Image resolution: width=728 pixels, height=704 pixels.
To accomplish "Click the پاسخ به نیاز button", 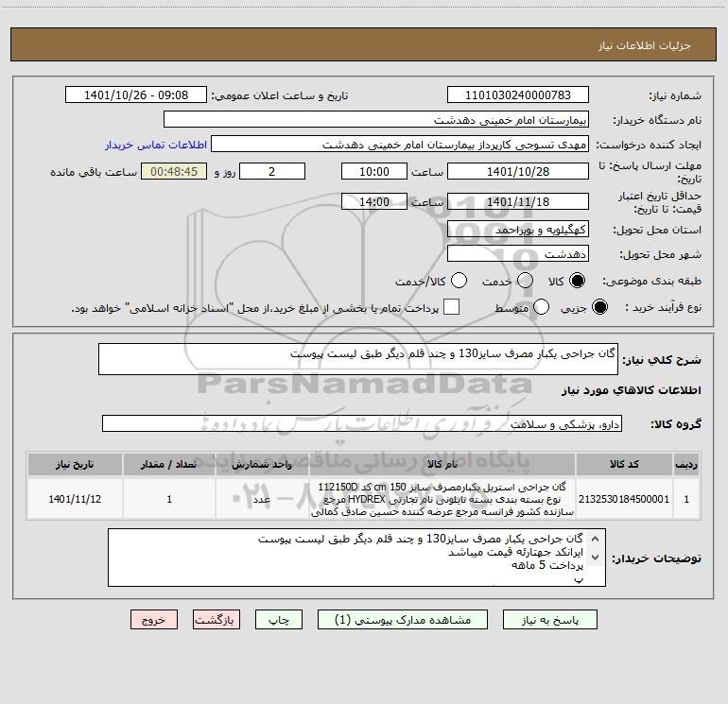I will pyautogui.click(x=550, y=620).
